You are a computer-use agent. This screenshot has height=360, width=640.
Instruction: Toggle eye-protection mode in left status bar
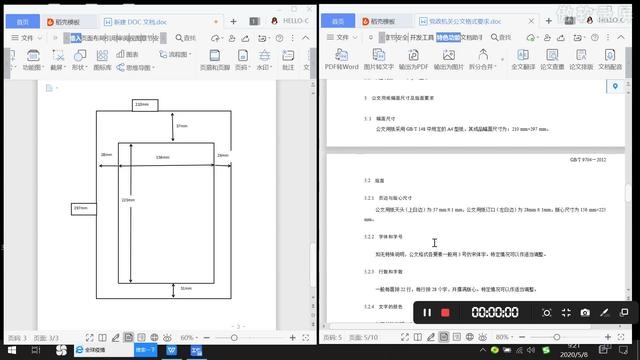point(167,338)
